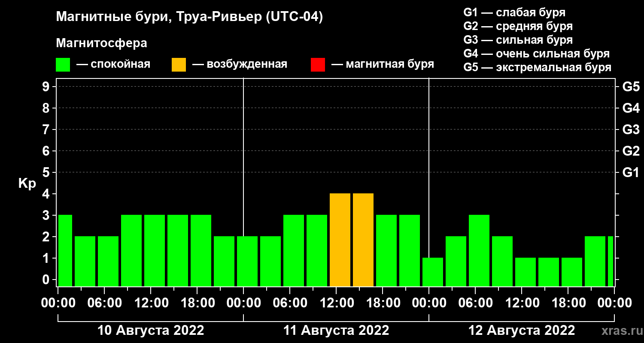Click the 'G5' label on the right axis
644x343 pixels.
tap(631, 87)
